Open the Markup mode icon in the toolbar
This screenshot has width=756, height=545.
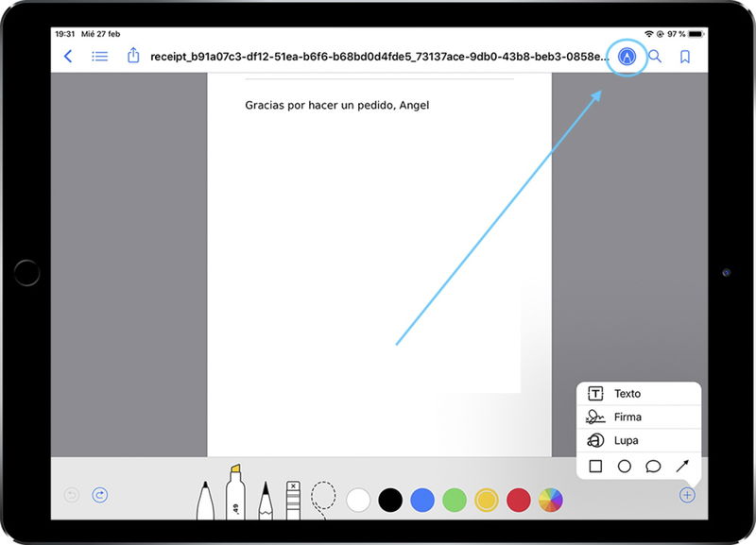tap(626, 56)
